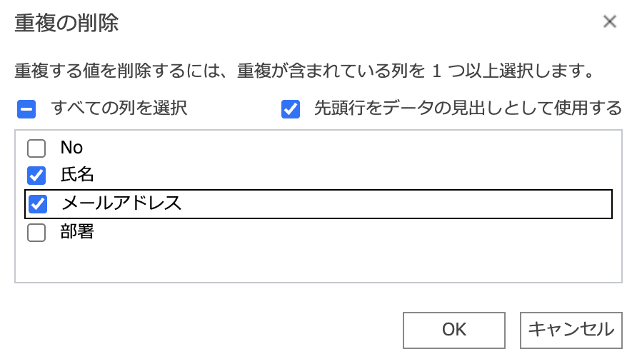Click the すべての列を選択 label text
The width and height of the screenshot is (637, 364).
pyautogui.click(x=119, y=109)
